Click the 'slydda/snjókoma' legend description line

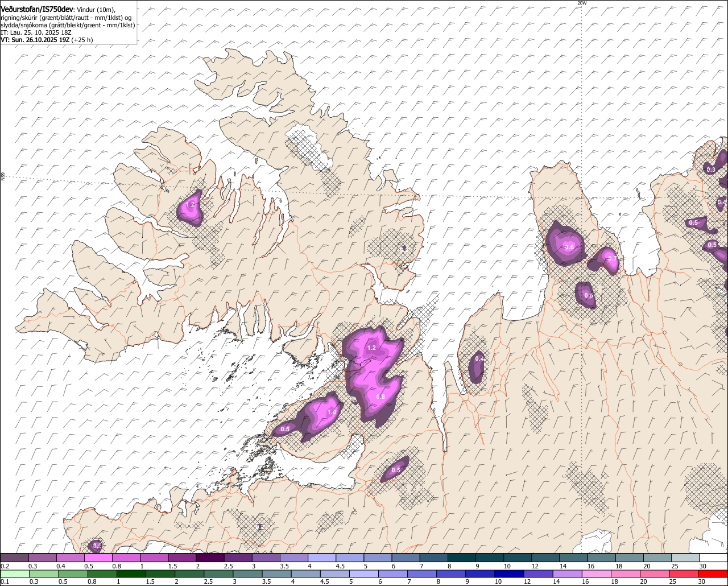[68, 25]
